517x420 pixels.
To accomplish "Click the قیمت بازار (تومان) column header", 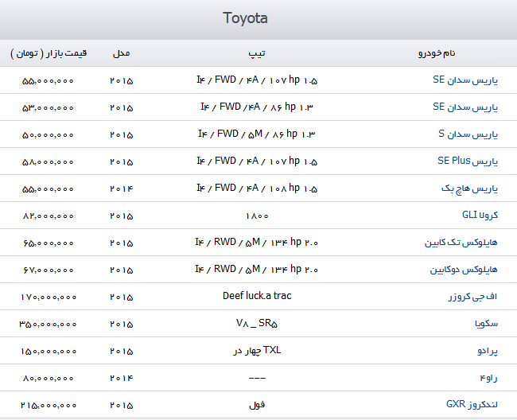I will tap(49, 53).
